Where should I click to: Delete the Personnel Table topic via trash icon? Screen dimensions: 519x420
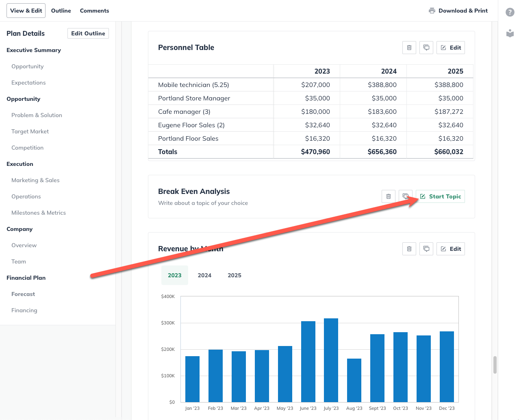pyautogui.click(x=409, y=48)
